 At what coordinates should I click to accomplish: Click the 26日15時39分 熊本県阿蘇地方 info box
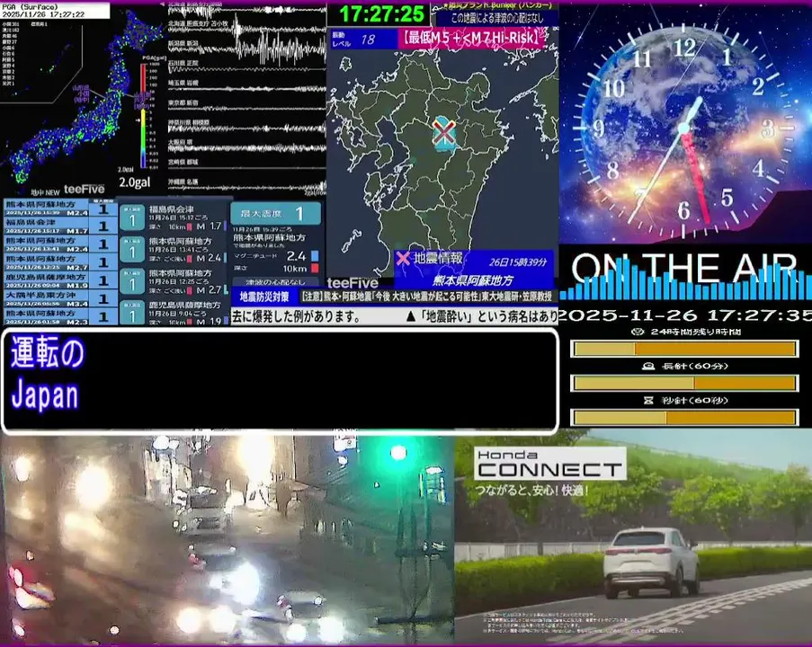[x=474, y=270]
